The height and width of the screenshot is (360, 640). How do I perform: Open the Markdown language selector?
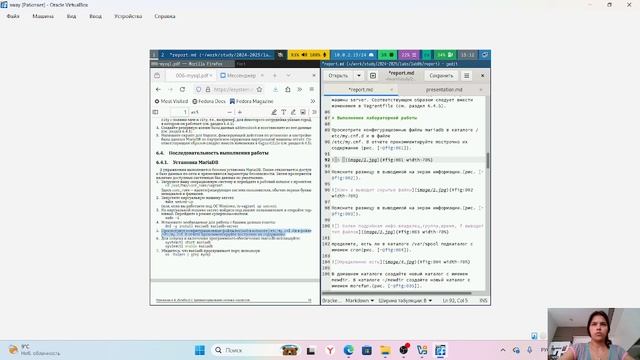(x=359, y=300)
